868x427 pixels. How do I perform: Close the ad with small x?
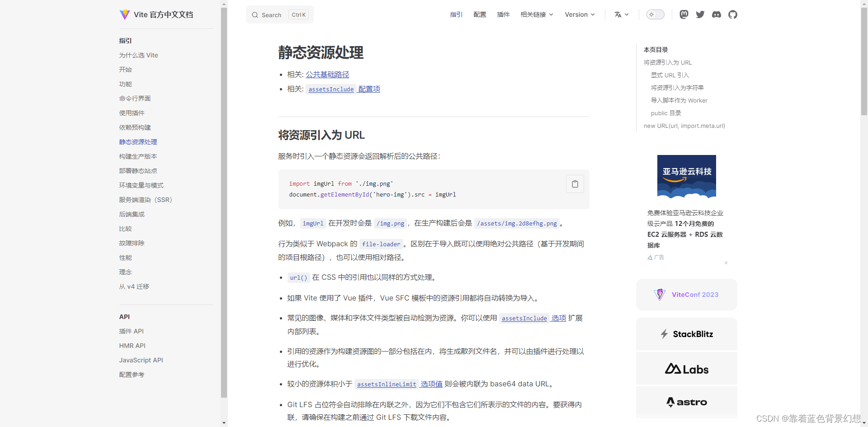pos(726,263)
